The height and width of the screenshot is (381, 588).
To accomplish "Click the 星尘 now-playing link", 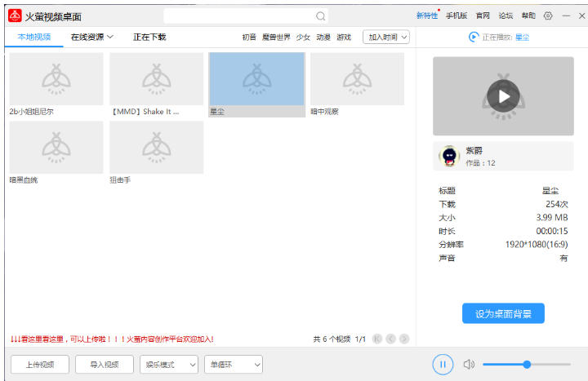I will pyautogui.click(x=522, y=37).
